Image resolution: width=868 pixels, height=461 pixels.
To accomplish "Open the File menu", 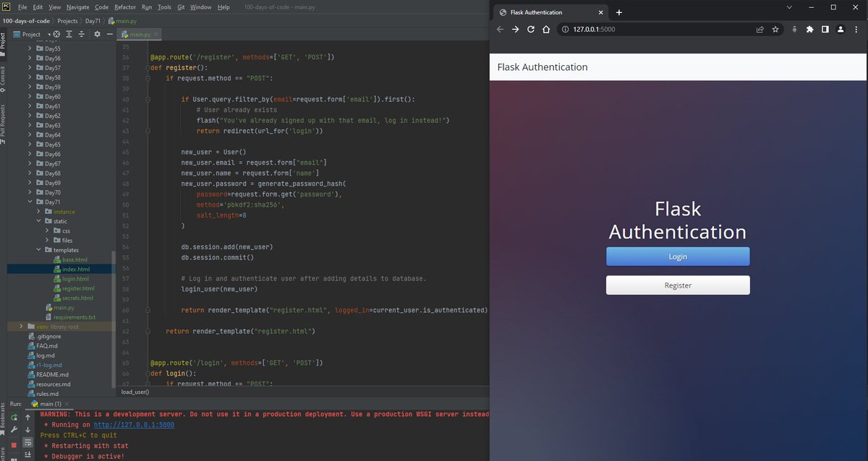I will [22, 7].
